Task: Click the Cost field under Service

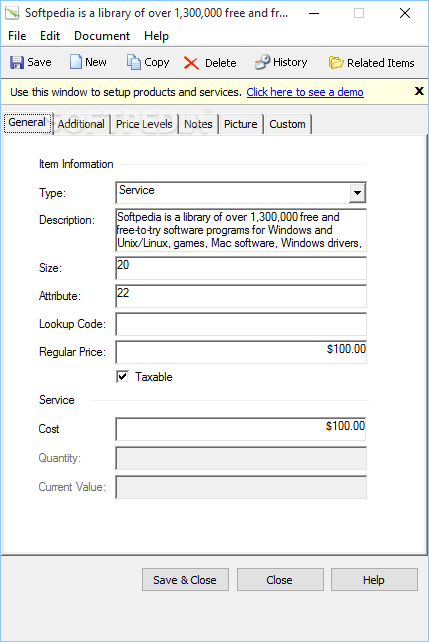Action: click(x=241, y=429)
